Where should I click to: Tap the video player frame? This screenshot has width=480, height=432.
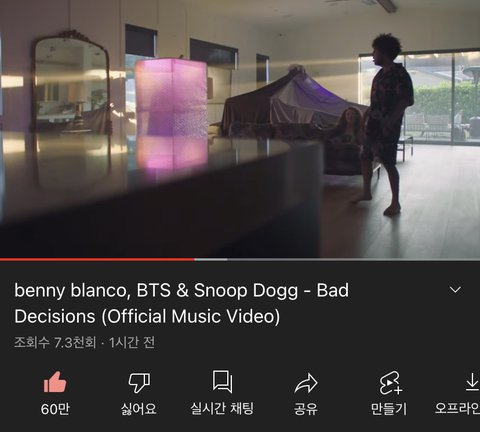[240, 129]
